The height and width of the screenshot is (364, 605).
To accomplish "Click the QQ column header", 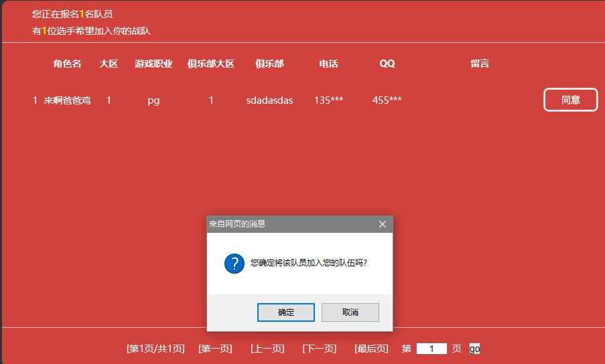I will point(387,64).
